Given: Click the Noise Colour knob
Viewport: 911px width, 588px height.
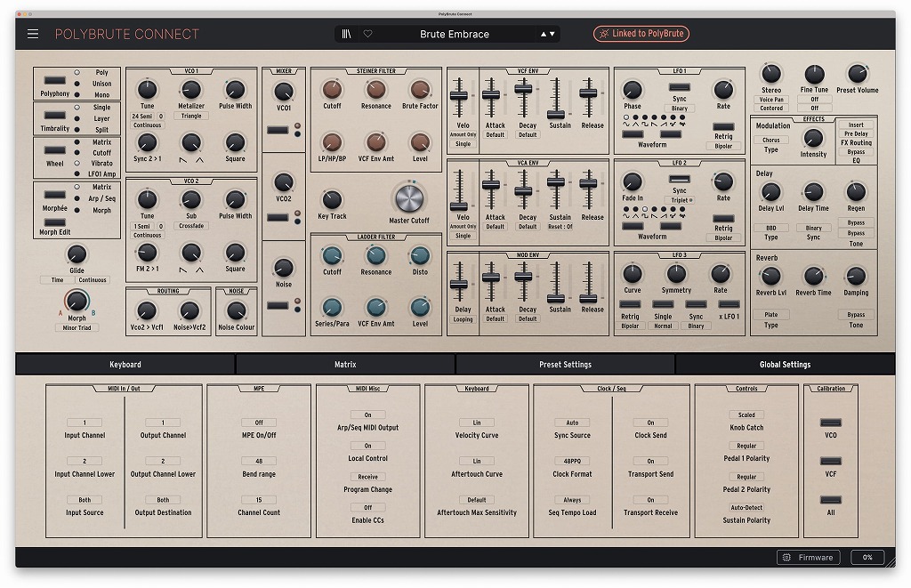Looking at the screenshot, I should click(x=236, y=311).
